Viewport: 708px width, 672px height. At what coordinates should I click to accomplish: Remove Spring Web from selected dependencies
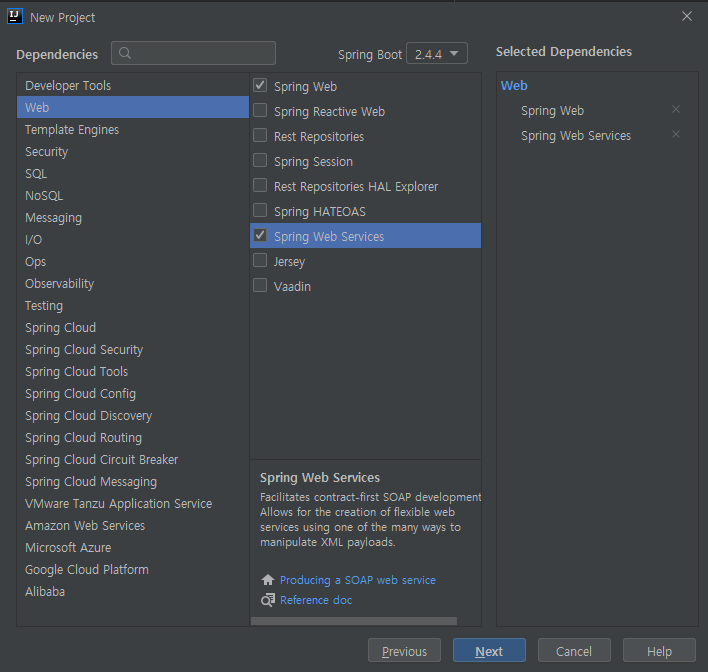coord(675,109)
